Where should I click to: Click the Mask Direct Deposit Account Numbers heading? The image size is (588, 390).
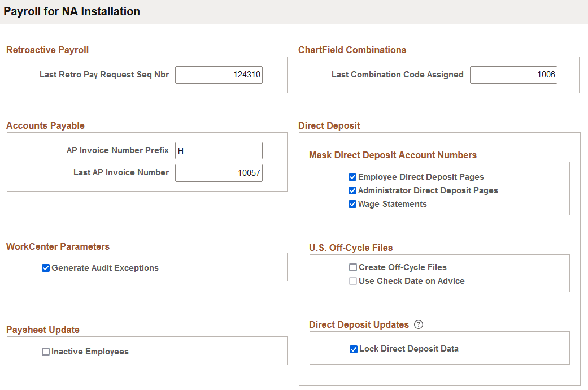pyautogui.click(x=393, y=155)
